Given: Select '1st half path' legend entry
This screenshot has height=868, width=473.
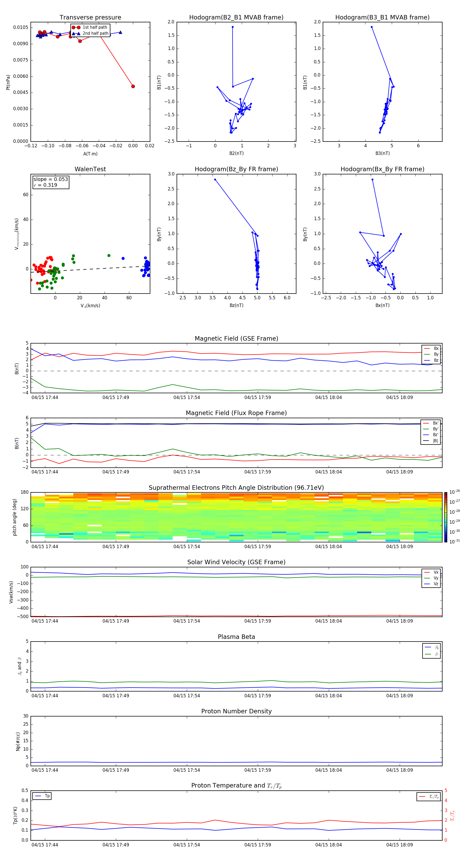Looking at the screenshot, I should pyautogui.click(x=90, y=27).
